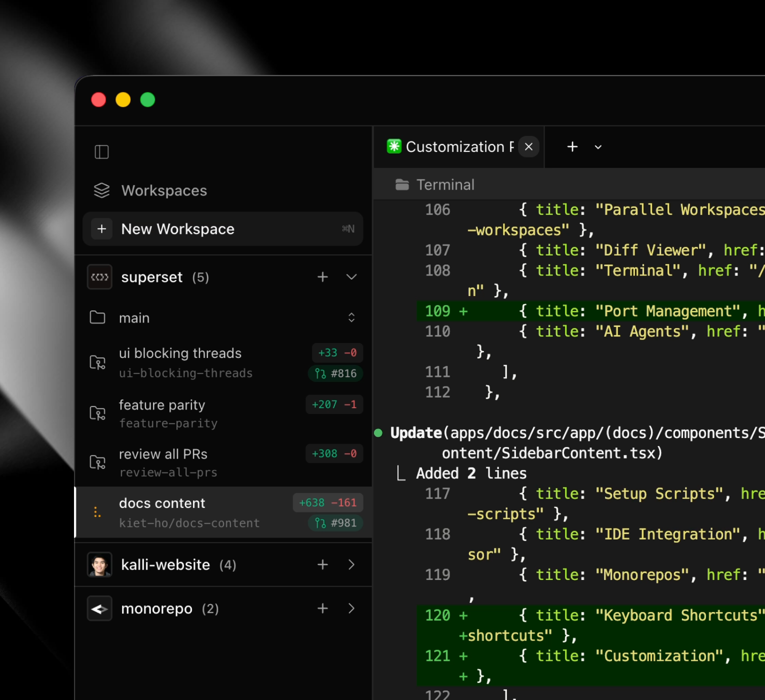Open pull request #816 badge
The height and width of the screenshot is (700, 765).
[x=335, y=373]
